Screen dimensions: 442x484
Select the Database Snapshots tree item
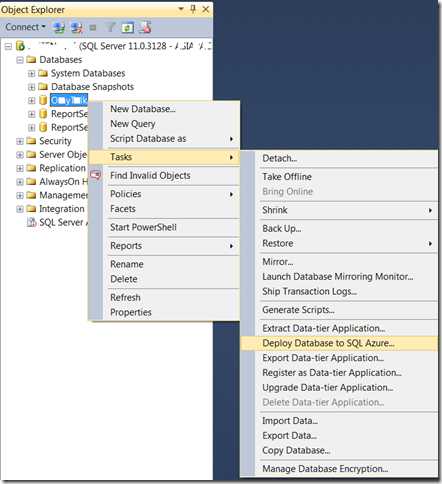coord(92,87)
